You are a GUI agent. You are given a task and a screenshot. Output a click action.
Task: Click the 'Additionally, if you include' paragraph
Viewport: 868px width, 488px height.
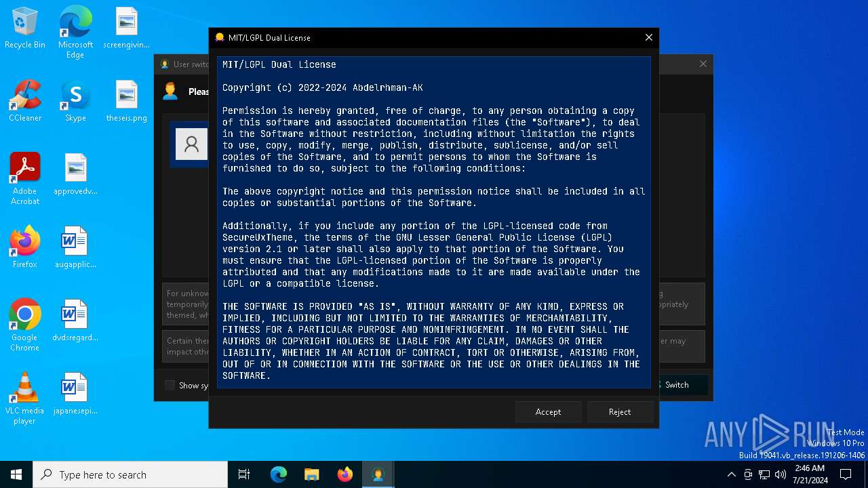coord(431,254)
